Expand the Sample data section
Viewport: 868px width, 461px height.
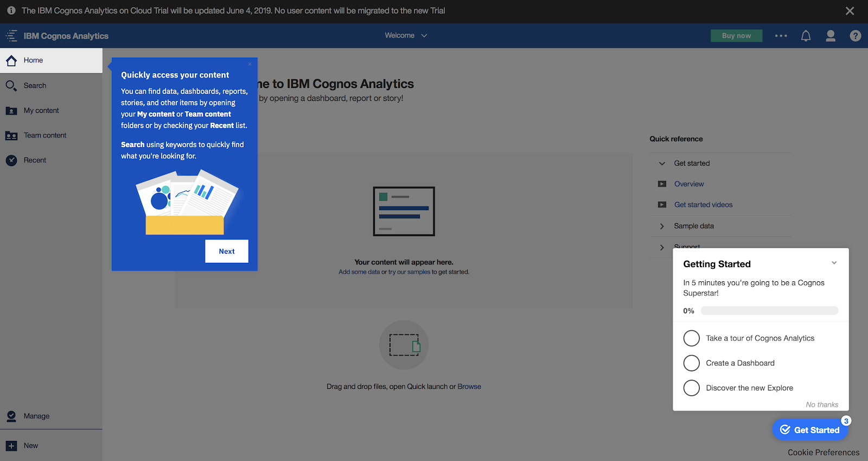pos(662,226)
